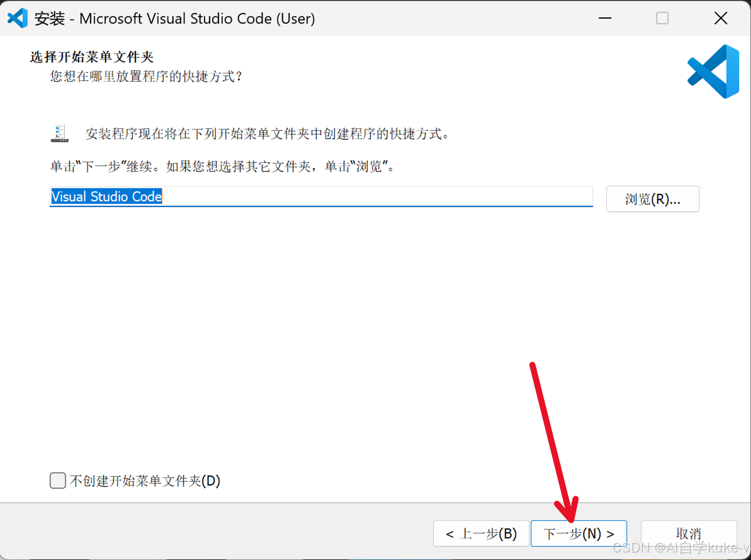Go back with 上一步(B) button
The image size is (751, 560).
481,534
